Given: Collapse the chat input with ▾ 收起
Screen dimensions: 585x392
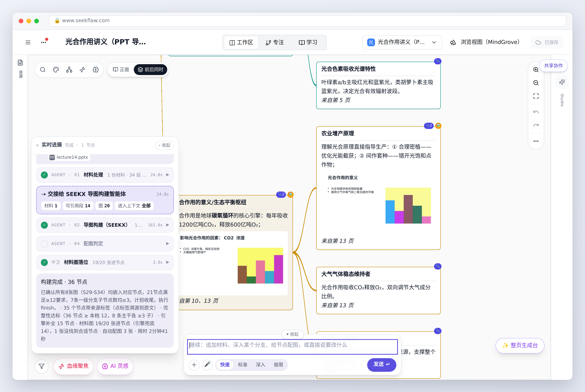Looking at the screenshot, I should [x=292, y=334].
